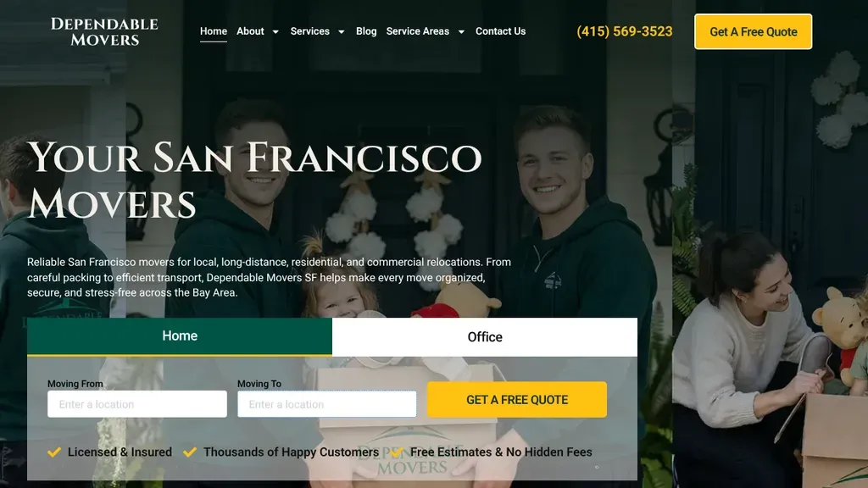Screen dimensions: 868x488
Task: Click the 'Thousands of Happy Customers' text
Action: pos(292,452)
